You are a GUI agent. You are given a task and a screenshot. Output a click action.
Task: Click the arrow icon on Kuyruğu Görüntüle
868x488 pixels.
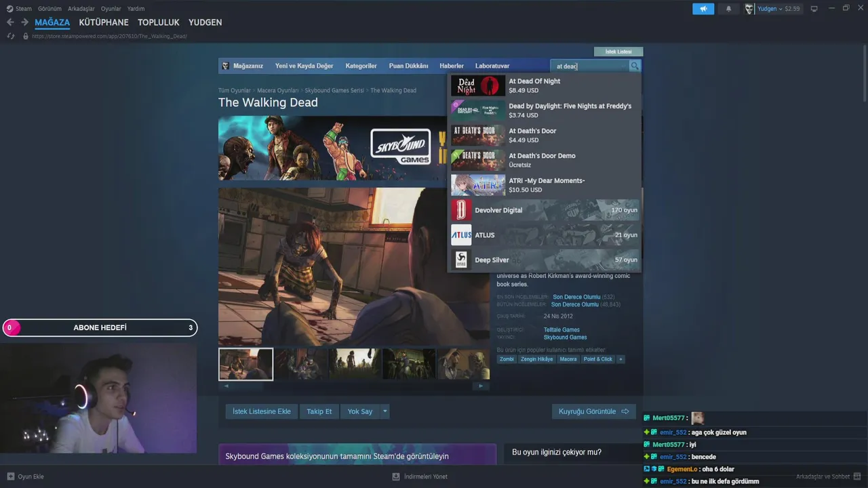625,411
